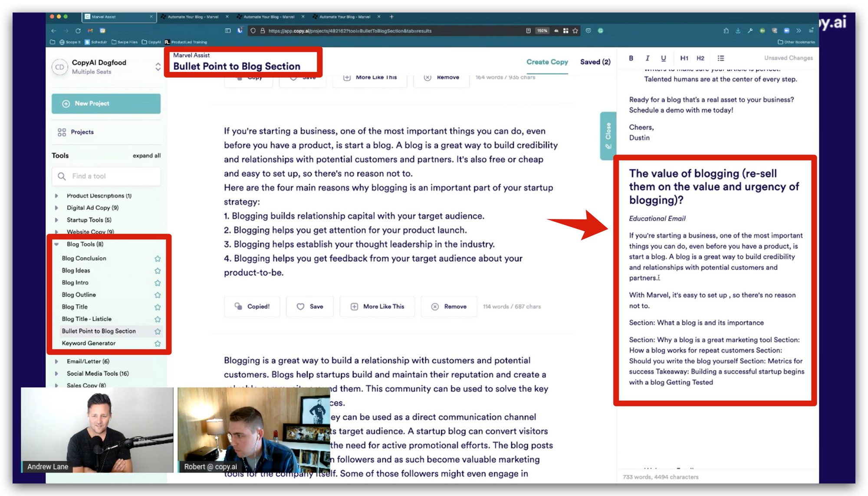868x496 pixels.
Task: Click the browser back arrow
Action: tap(54, 31)
